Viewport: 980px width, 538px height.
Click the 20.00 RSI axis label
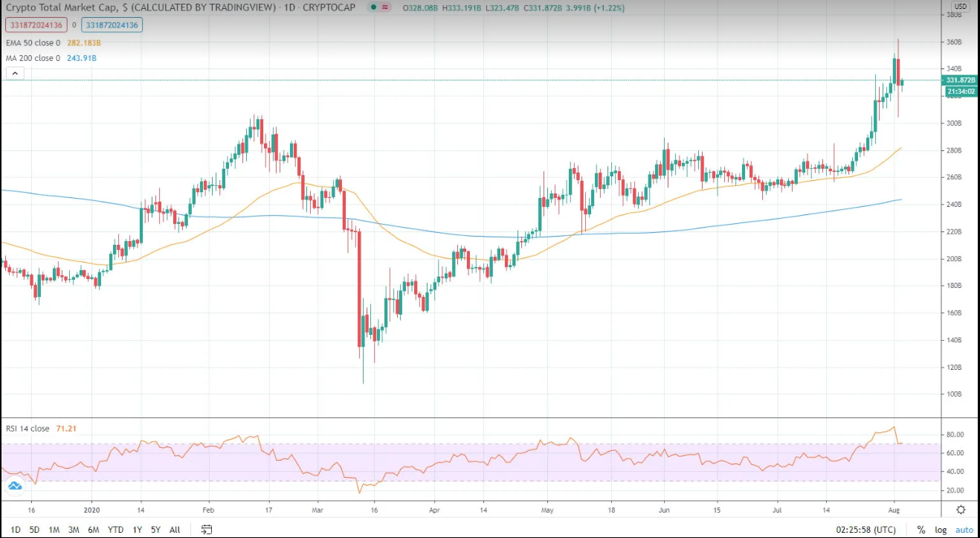(955, 490)
